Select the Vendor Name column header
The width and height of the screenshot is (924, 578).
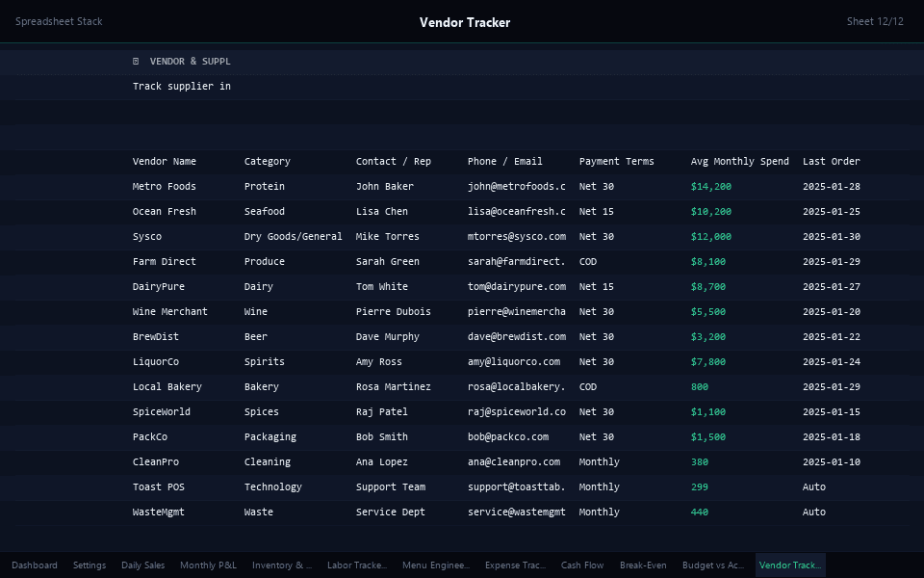164,161
